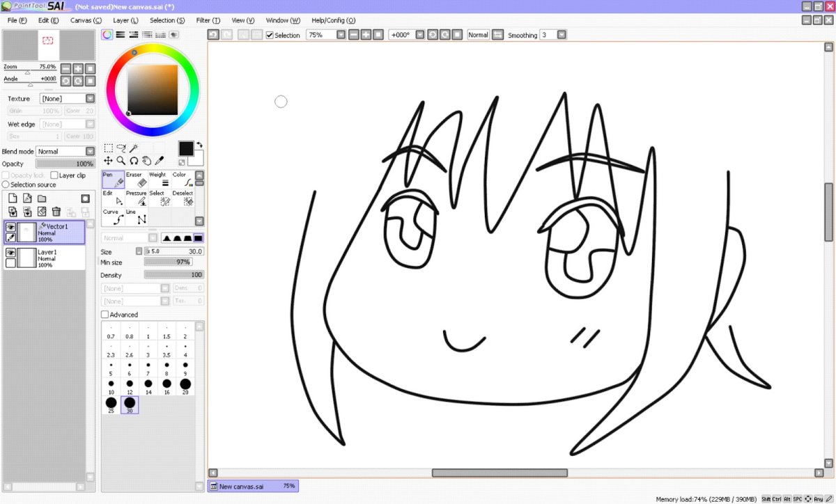
Task: Open the Filter menu
Action: (x=208, y=20)
